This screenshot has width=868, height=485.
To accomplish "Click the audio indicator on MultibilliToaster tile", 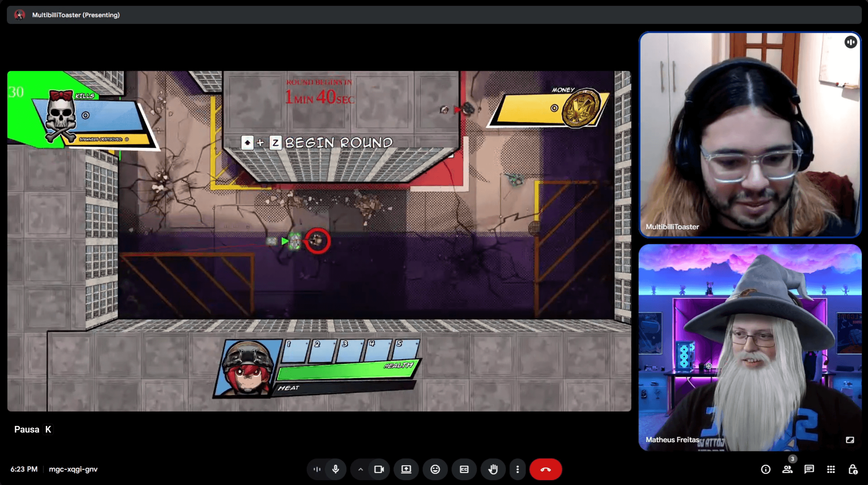I will [850, 42].
